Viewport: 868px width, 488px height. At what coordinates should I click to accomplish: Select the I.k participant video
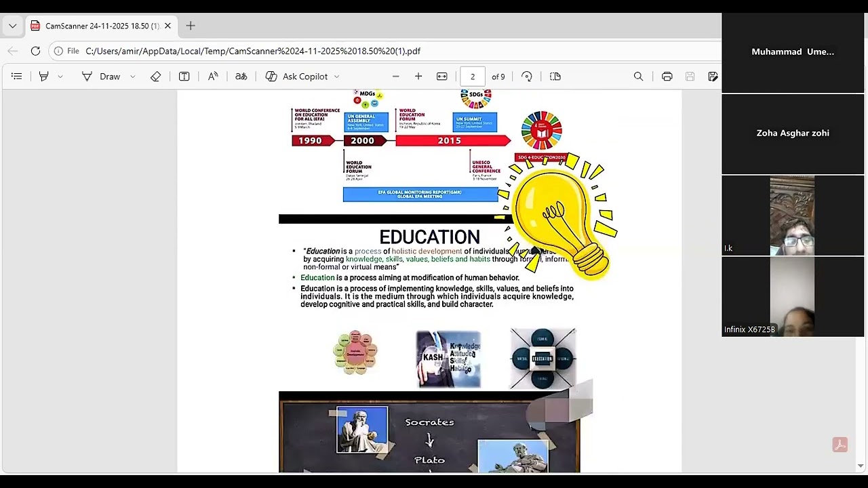pos(793,216)
